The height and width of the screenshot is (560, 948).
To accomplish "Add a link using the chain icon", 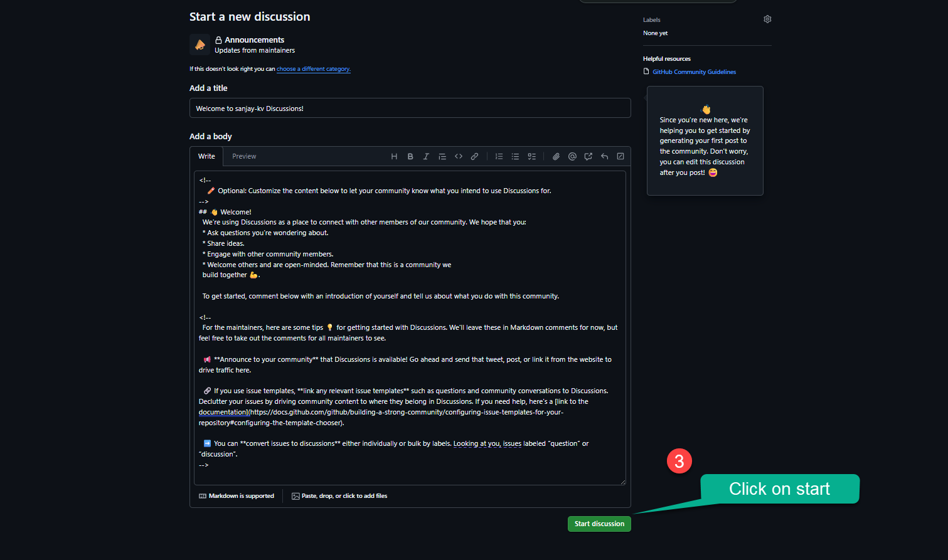I will click(x=474, y=157).
